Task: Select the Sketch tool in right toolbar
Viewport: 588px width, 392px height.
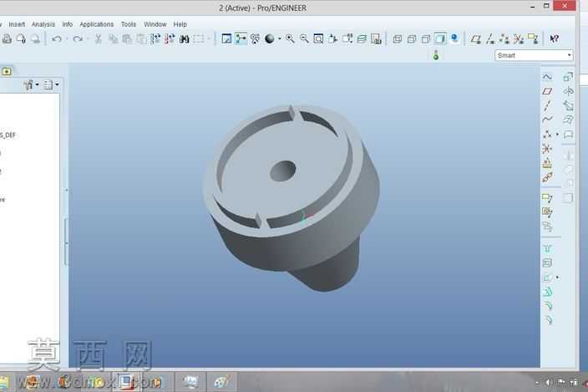Action: [547, 77]
